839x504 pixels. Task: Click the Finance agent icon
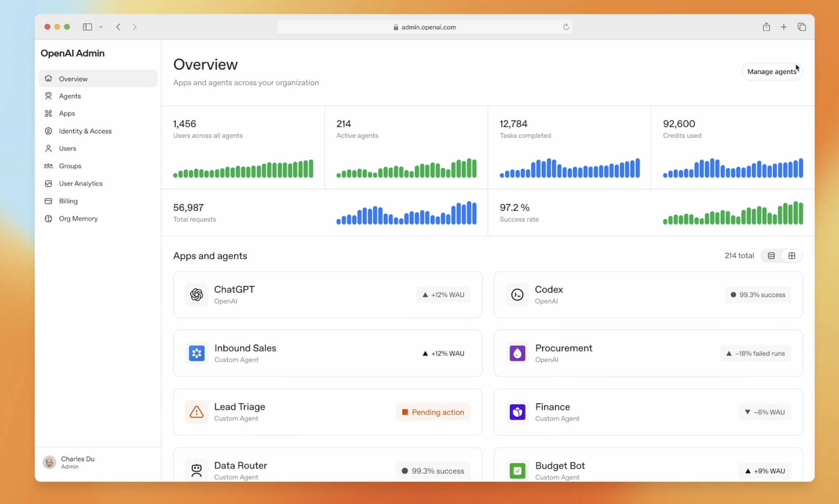[x=517, y=412]
